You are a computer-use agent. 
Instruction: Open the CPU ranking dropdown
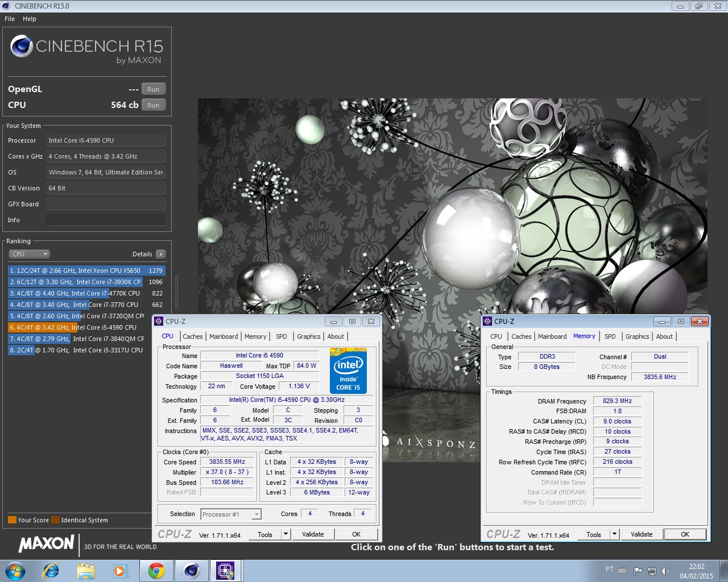click(x=30, y=254)
